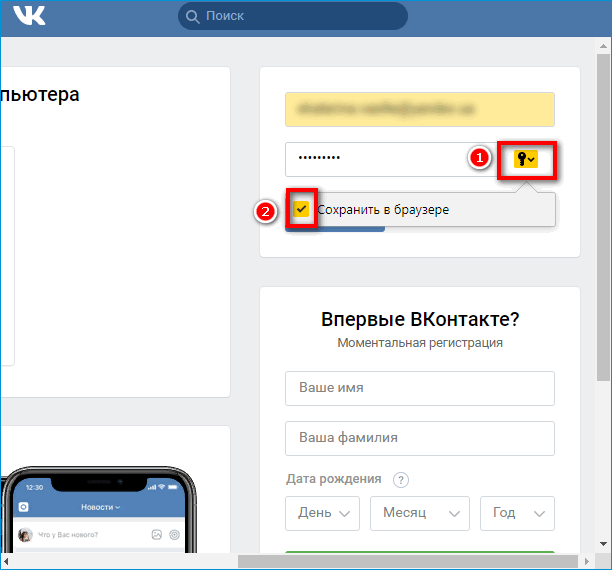Click the camera icon in phone mockup
Viewport: 612px width, 570px height.
23,507
